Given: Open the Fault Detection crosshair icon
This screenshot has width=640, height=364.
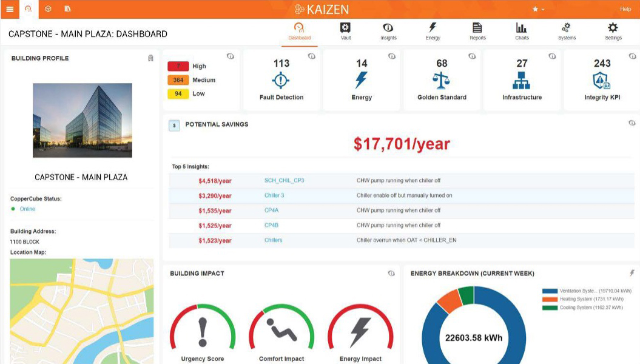Looking at the screenshot, I should click(x=281, y=80).
